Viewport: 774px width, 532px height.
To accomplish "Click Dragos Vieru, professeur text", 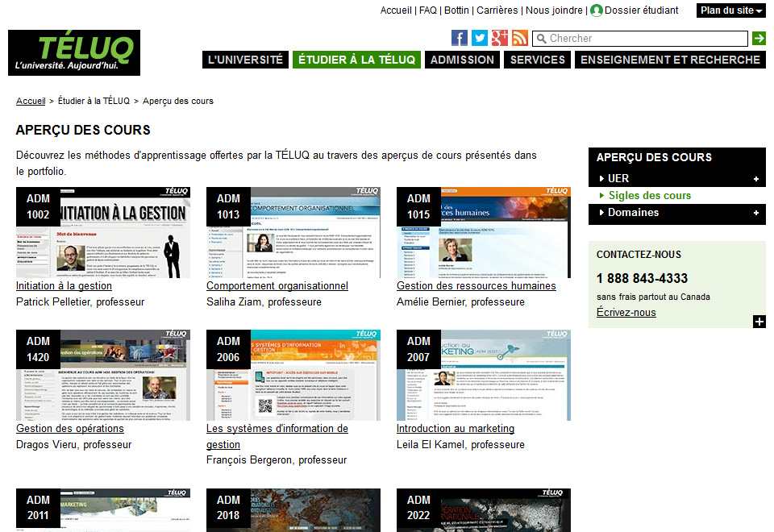I will (73, 445).
